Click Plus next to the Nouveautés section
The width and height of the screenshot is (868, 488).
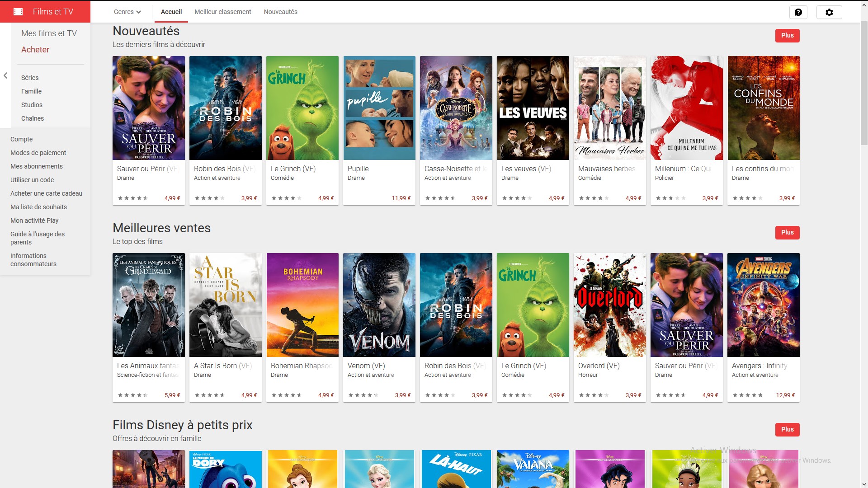coord(787,35)
